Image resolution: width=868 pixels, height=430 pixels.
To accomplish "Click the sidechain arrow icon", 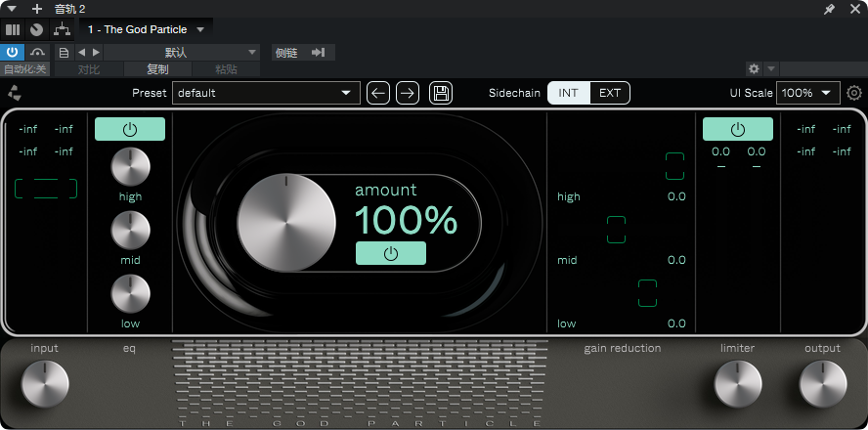I will click(319, 53).
